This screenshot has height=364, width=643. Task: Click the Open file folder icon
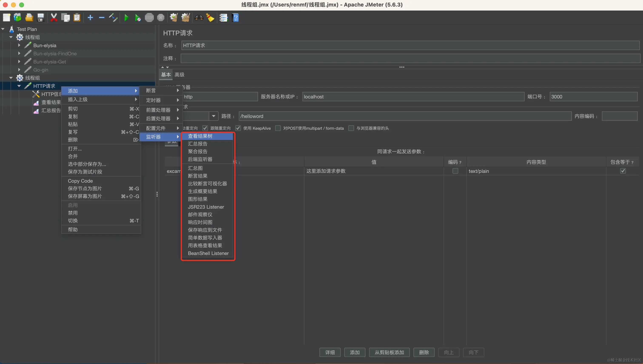(29, 17)
